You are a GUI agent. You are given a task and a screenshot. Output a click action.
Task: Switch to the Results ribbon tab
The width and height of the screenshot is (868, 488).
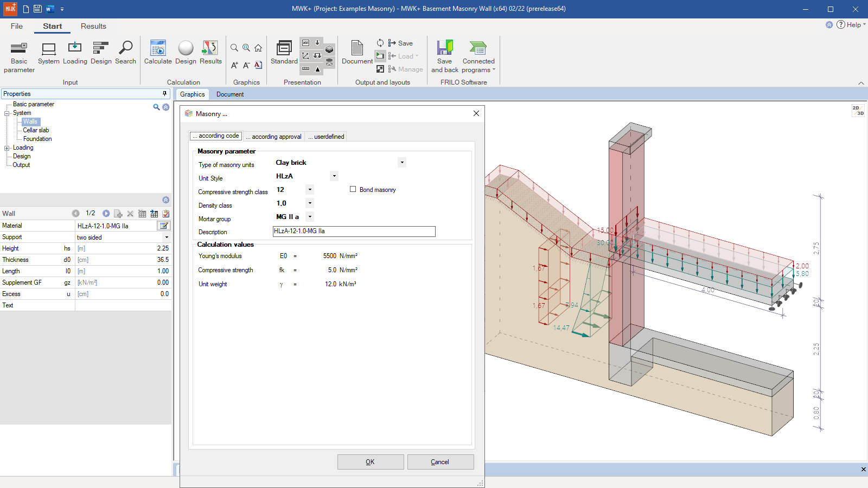93,26
